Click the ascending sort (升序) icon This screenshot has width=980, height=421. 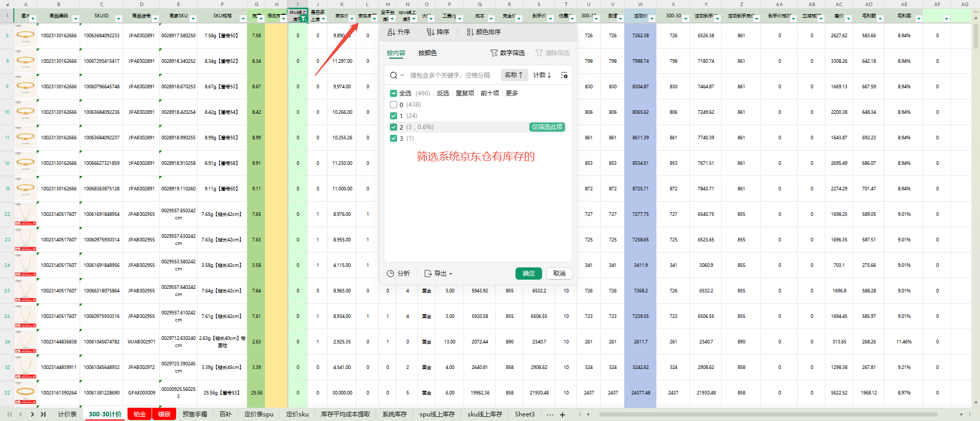tap(391, 32)
